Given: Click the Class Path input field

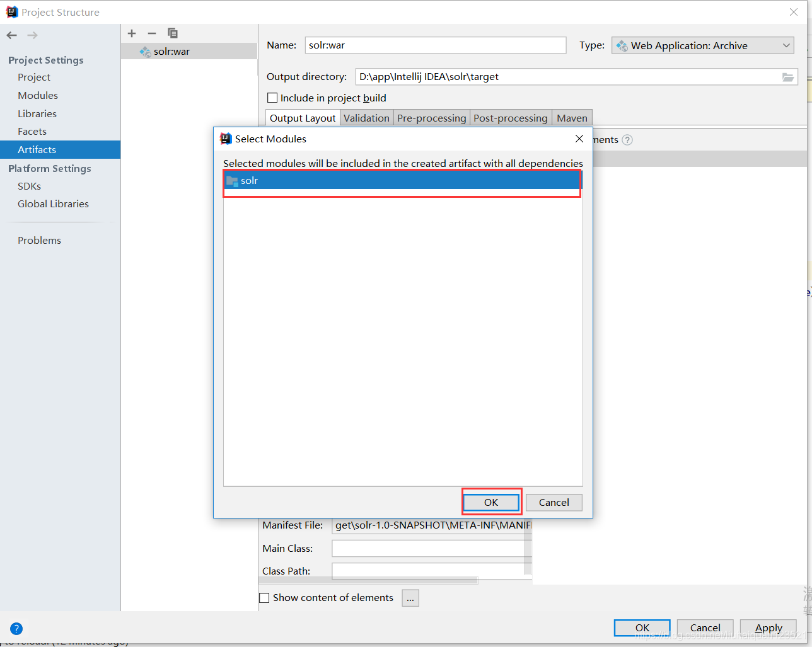Looking at the screenshot, I should click(x=432, y=571).
